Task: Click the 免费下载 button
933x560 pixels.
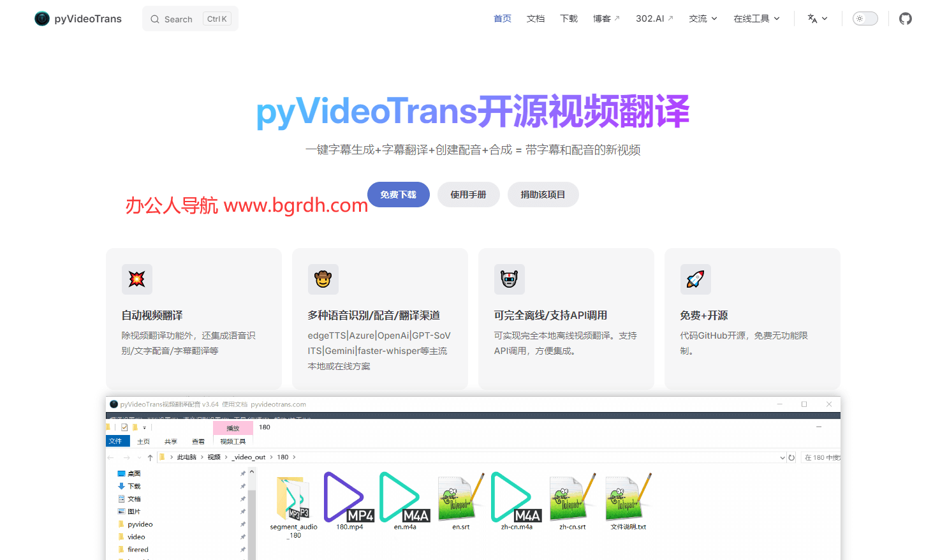Action: coord(399,195)
